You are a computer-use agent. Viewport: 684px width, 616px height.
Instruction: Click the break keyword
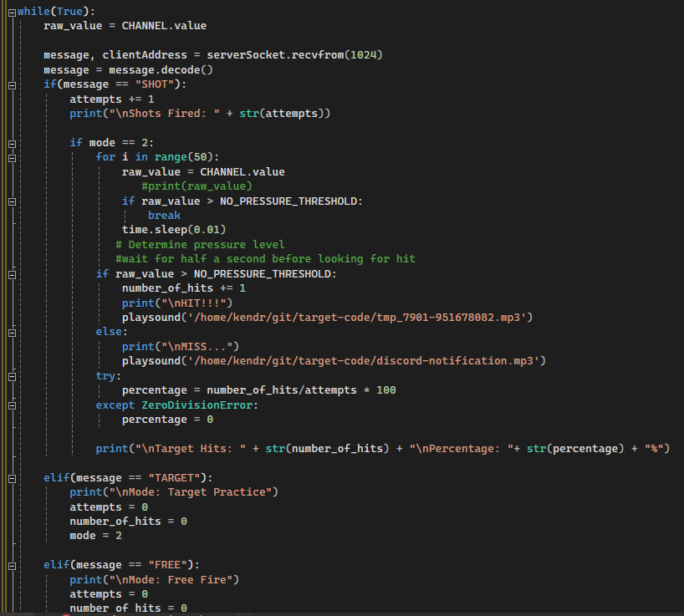pos(164,216)
